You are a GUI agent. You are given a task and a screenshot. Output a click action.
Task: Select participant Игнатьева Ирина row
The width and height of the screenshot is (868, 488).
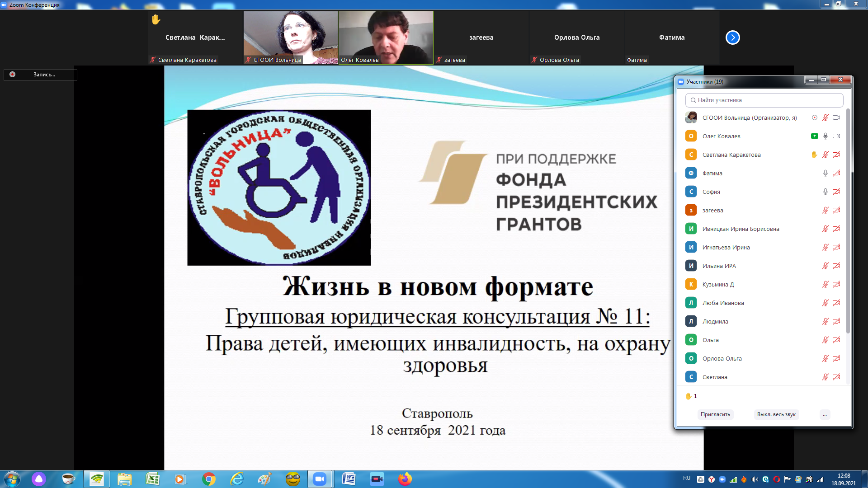(762, 247)
